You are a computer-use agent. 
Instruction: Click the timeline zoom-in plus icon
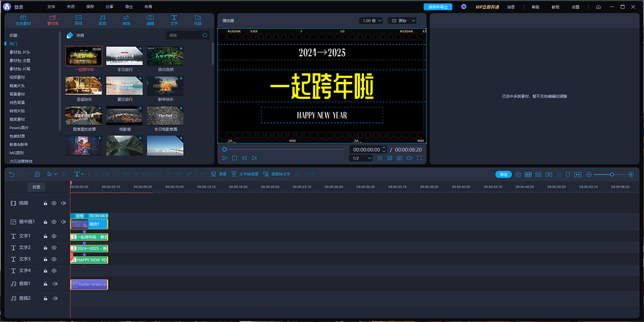tap(631, 174)
